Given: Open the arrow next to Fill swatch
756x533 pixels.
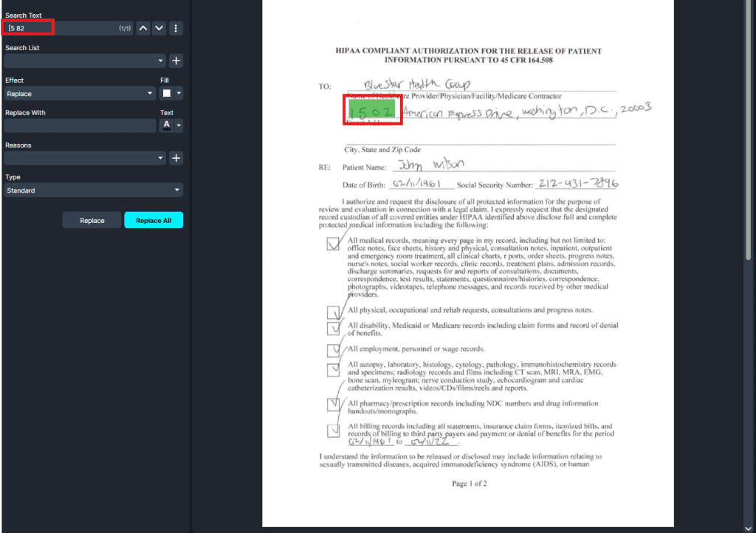Looking at the screenshot, I should (x=179, y=94).
